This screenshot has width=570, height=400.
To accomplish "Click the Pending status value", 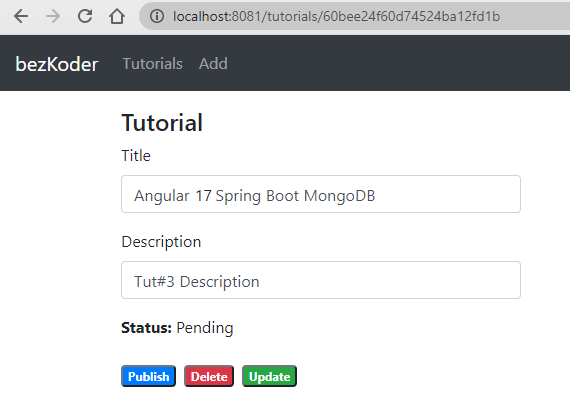I will (205, 328).
